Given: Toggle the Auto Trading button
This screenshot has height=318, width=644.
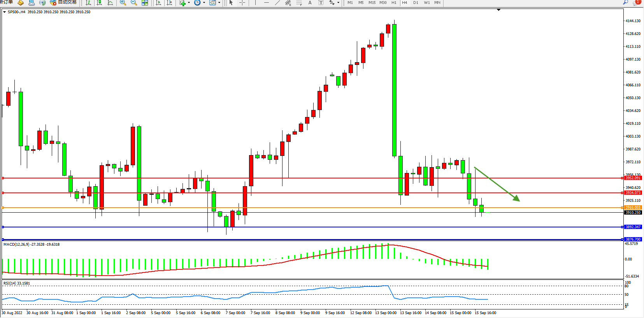Looking at the screenshot, I should tap(63, 2).
